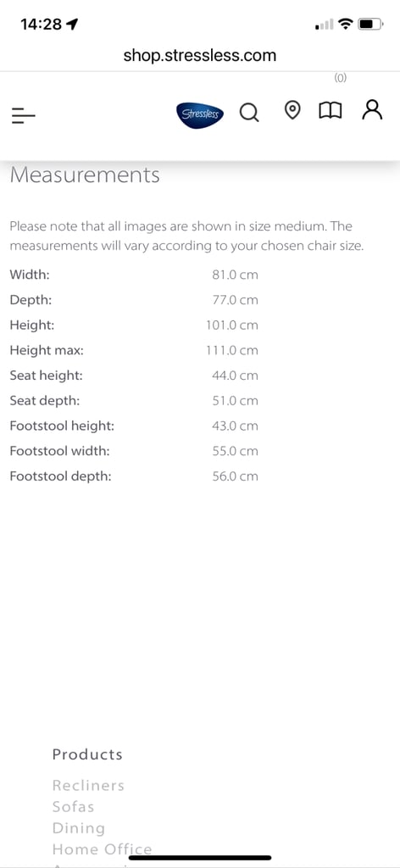
Task: Tap the shop.stressless.com address bar
Action: click(200, 55)
